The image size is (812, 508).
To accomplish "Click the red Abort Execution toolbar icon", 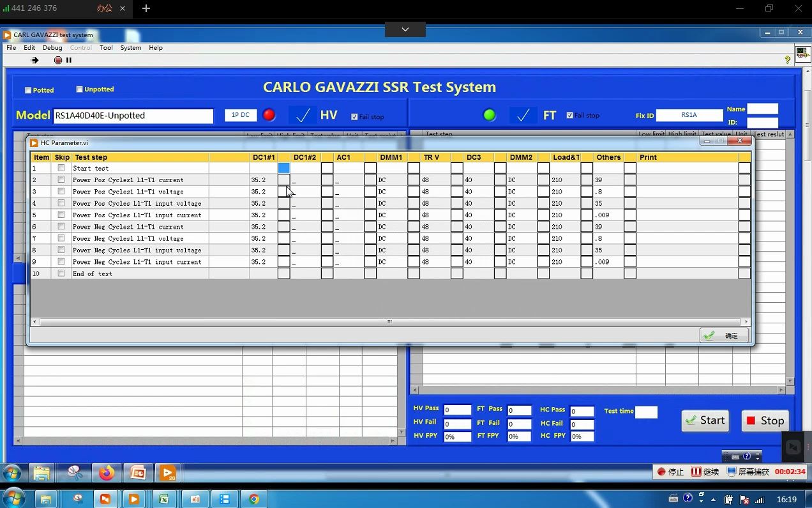I will click(58, 60).
